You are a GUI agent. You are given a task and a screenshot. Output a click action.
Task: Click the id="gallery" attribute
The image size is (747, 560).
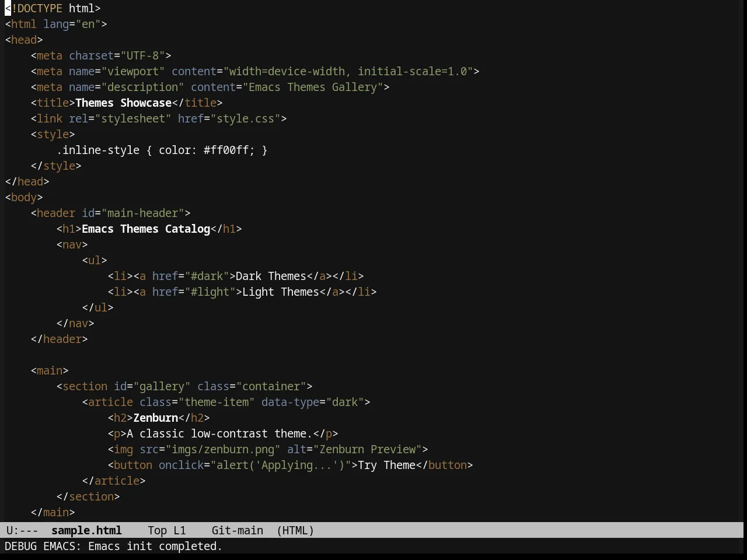pos(152,386)
